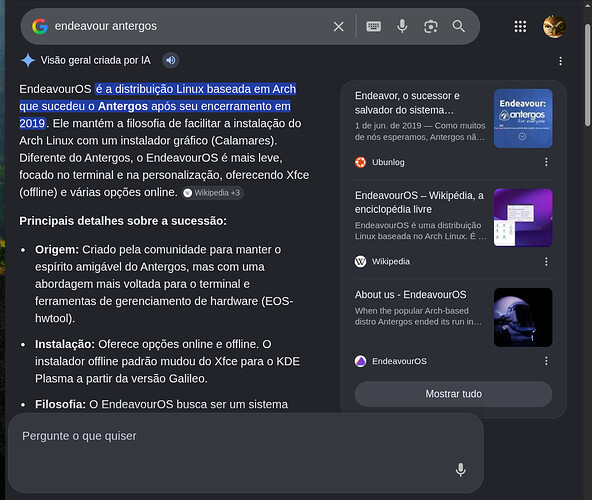Open the on-screen keyboard input tool
The height and width of the screenshot is (500, 592).
[x=373, y=26]
